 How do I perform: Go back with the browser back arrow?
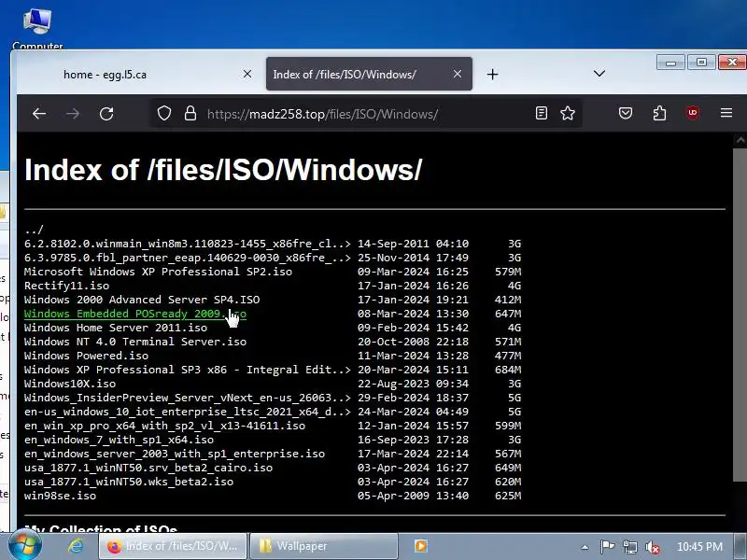(x=39, y=113)
